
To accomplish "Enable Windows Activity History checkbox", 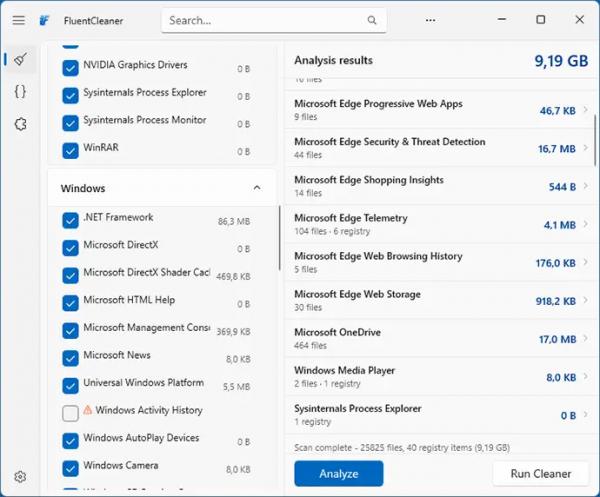I will (x=70, y=414).
